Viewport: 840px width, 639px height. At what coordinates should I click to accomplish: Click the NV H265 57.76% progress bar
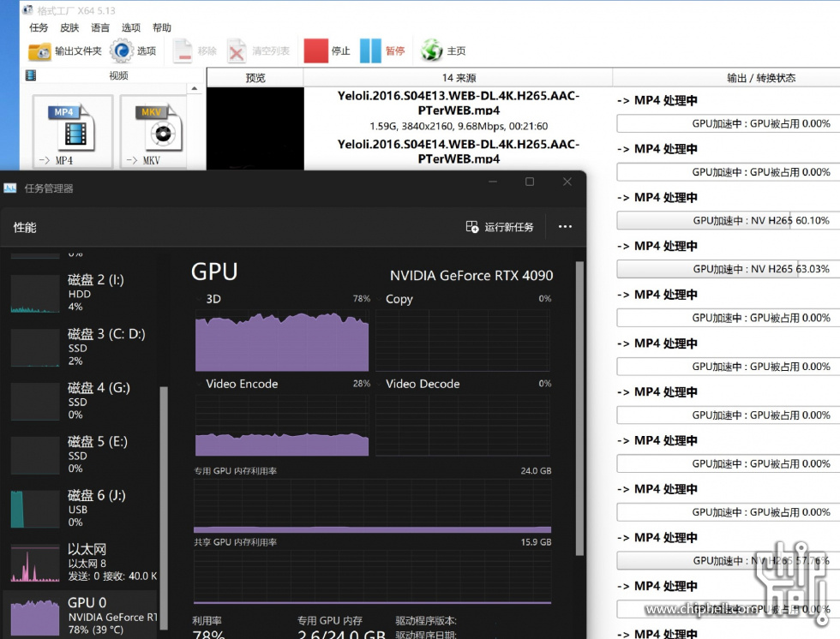[728, 560]
